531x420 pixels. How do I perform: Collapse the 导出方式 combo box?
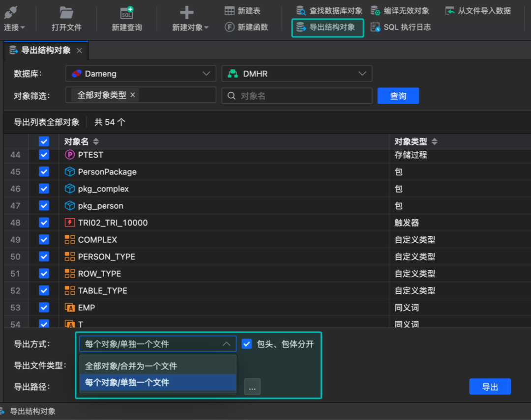pyautogui.click(x=158, y=344)
